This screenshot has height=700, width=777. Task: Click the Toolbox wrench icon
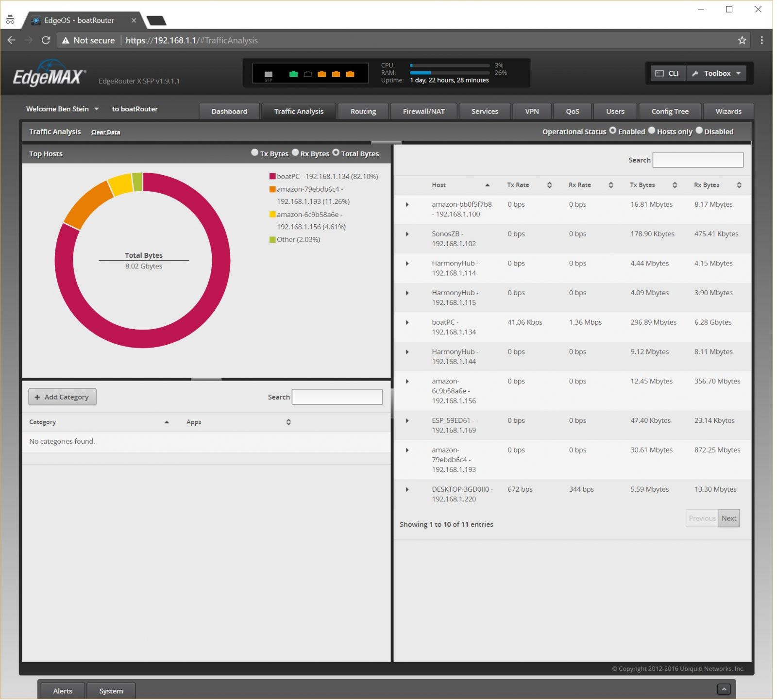click(x=695, y=73)
